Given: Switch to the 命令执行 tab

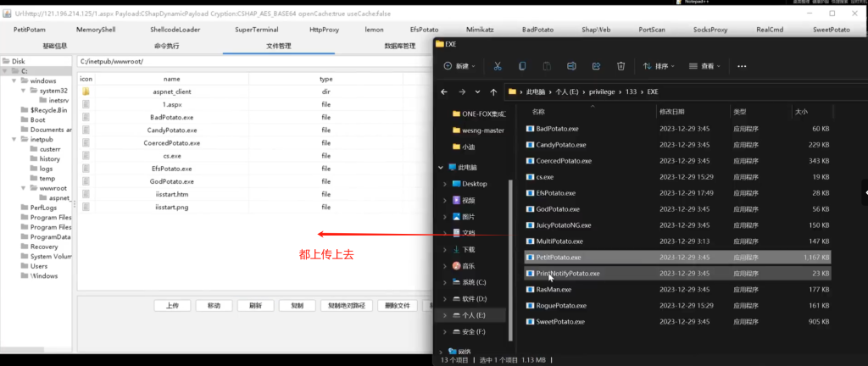Looking at the screenshot, I should point(167,46).
